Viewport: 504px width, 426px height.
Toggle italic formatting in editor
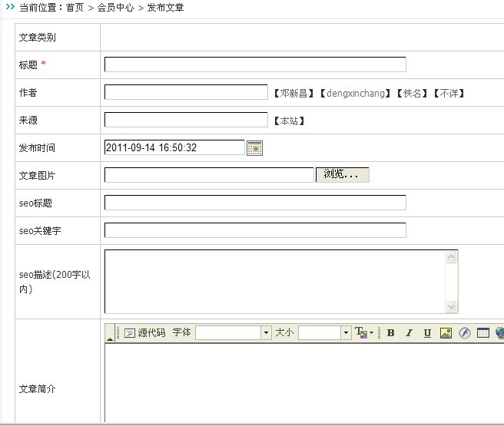(409, 333)
